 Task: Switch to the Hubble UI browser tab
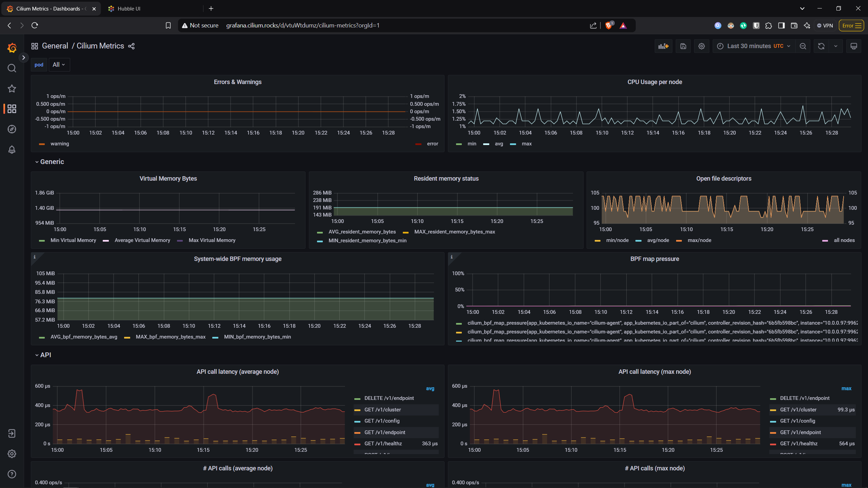coord(129,9)
